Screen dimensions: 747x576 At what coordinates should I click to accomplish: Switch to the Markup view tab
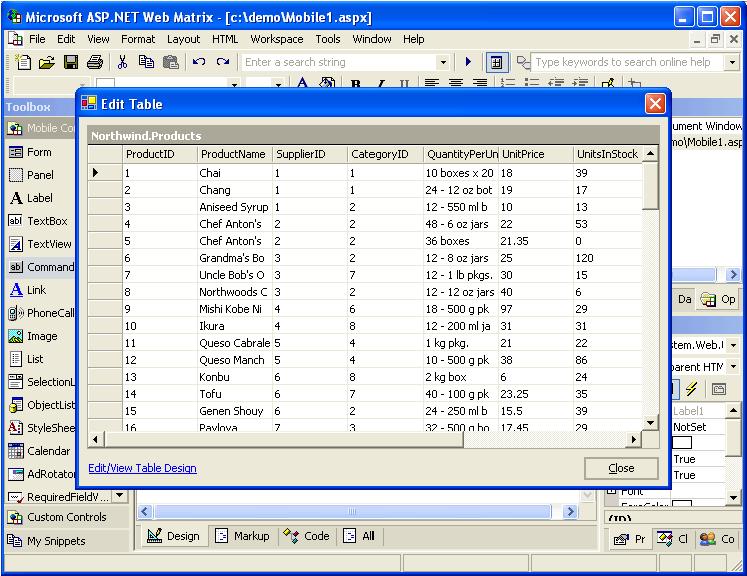point(242,536)
